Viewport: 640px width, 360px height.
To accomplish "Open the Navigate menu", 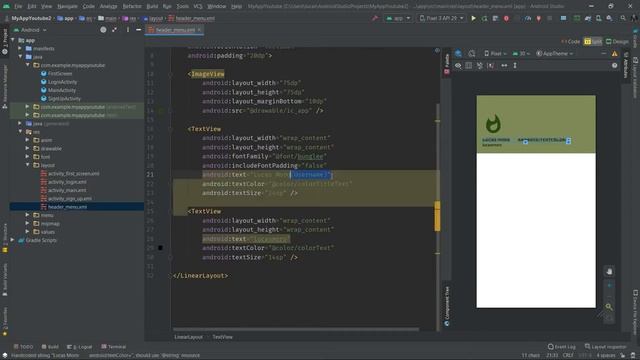I will (x=67, y=6).
